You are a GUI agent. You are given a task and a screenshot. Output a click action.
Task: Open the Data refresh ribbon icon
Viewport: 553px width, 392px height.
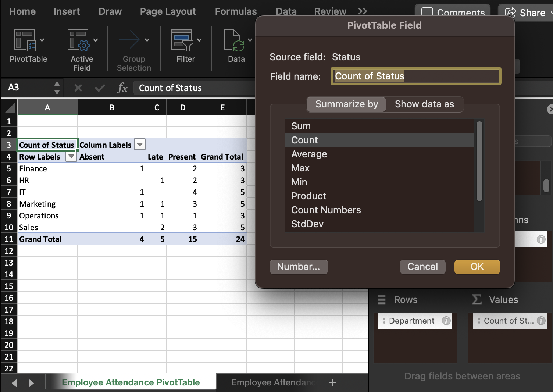tap(234, 40)
